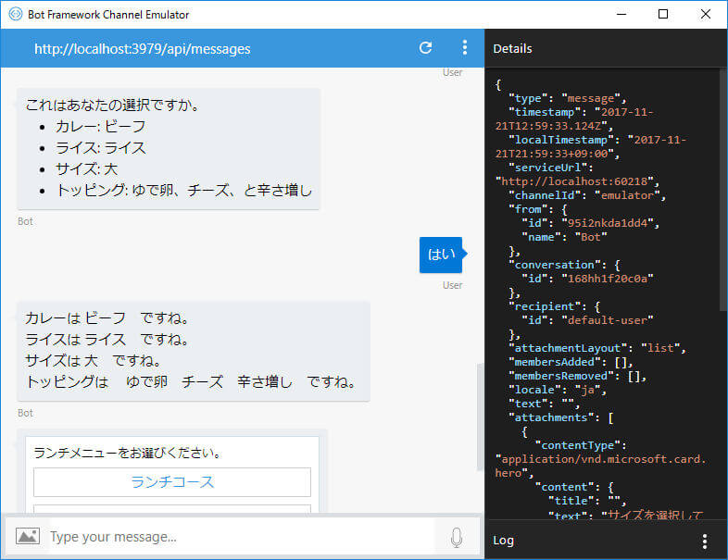Click the "membersRemoved": [] line

click(577, 376)
